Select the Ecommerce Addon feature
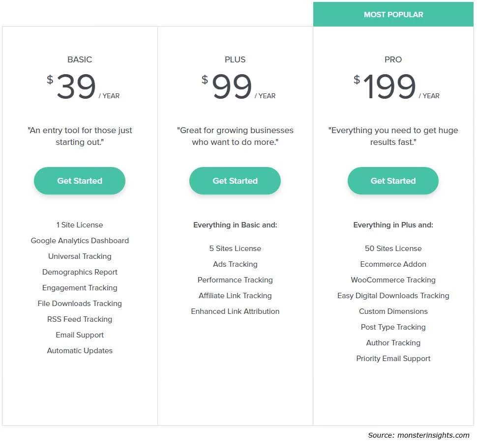The width and height of the screenshot is (477, 448). [393, 264]
